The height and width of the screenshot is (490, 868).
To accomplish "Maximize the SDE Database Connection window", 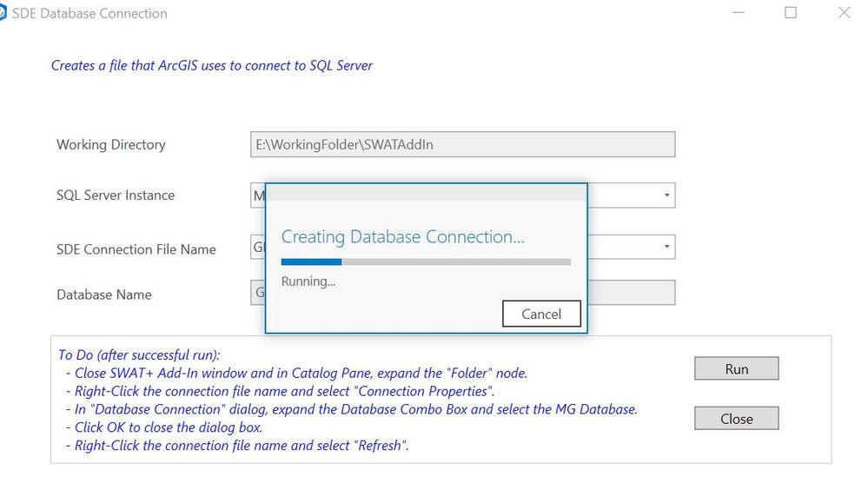I will [x=791, y=13].
